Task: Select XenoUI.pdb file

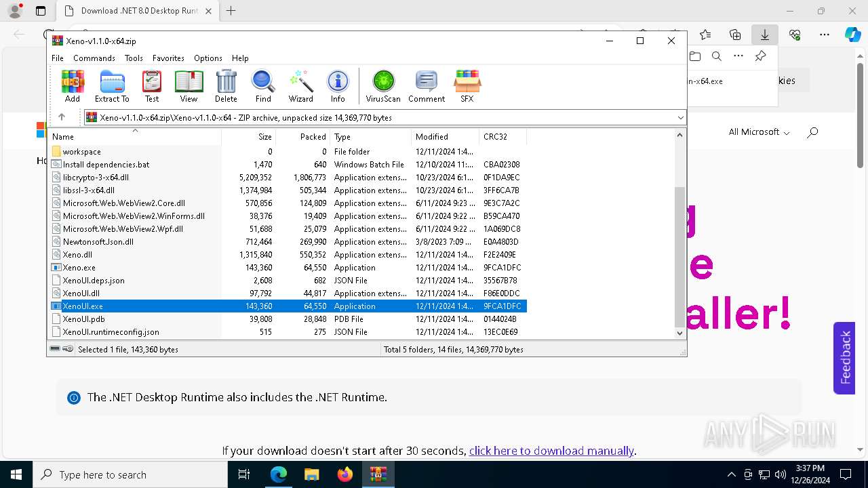Action: coord(83,319)
